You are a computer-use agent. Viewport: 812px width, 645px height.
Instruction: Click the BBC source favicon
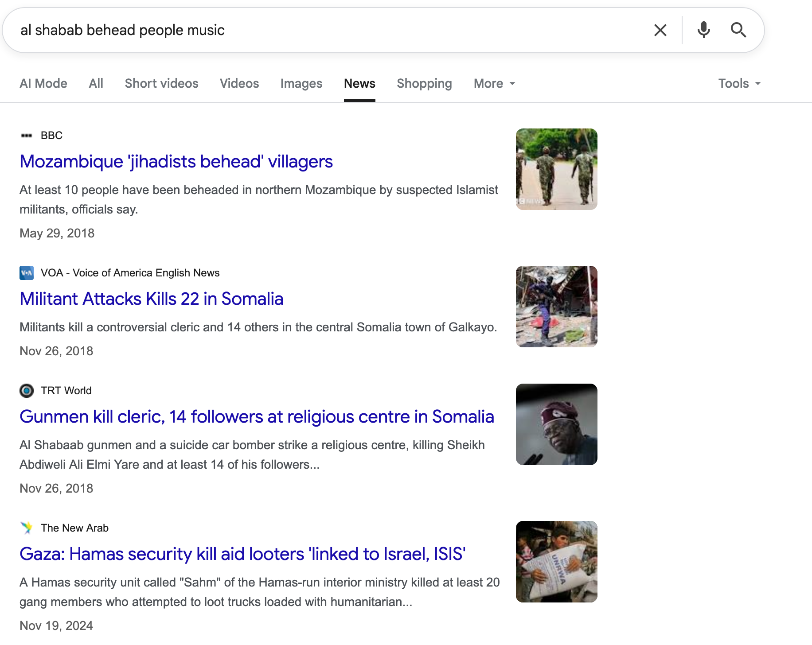click(27, 136)
